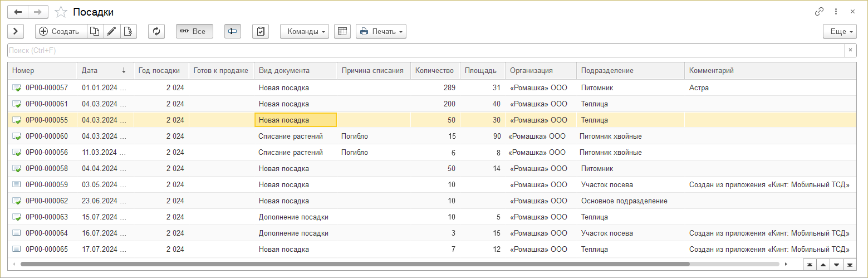Click the chain link icon in the header
868x278 pixels.
(x=820, y=12)
